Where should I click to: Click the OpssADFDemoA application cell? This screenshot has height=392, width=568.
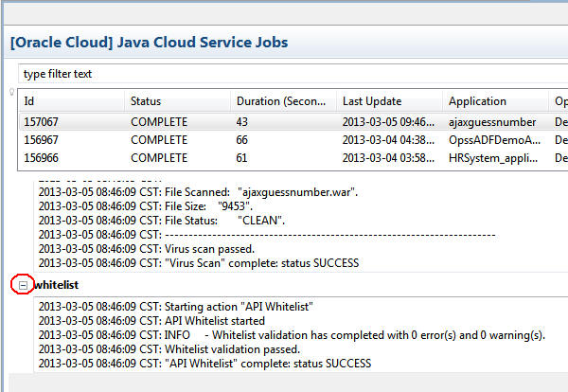click(492, 138)
